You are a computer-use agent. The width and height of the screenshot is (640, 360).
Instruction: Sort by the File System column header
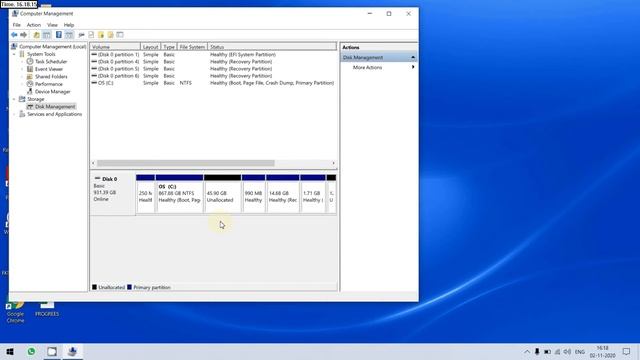click(x=192, y=47)
